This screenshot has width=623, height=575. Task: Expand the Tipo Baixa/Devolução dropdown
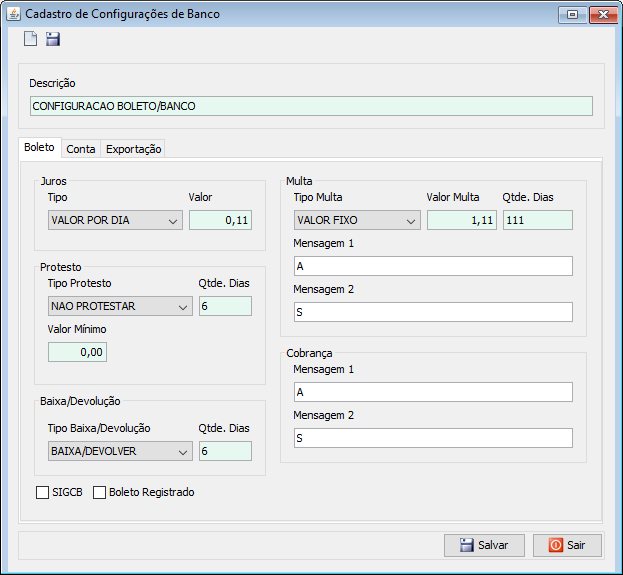point(120,451)
